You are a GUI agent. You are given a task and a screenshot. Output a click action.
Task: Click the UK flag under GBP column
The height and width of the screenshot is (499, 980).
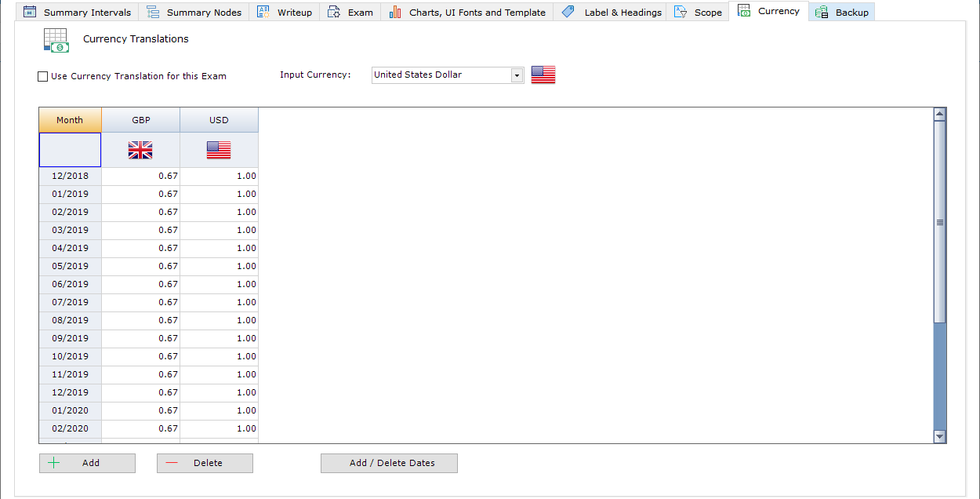coord(140,151)
